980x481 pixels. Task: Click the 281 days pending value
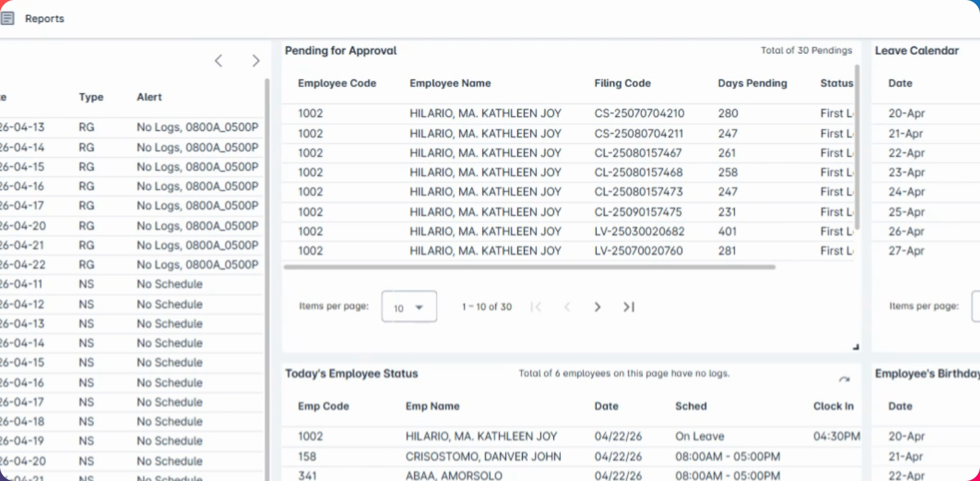coord(727,251)
